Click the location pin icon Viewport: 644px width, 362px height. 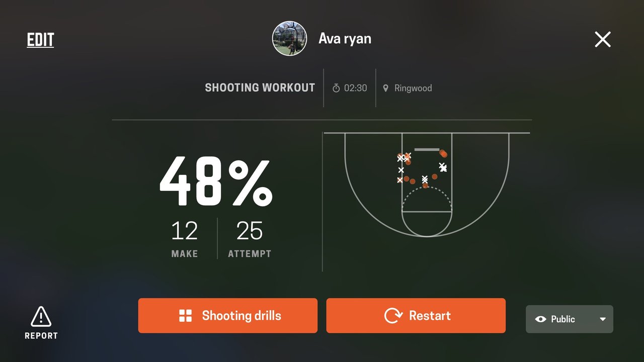coord(386,88)
